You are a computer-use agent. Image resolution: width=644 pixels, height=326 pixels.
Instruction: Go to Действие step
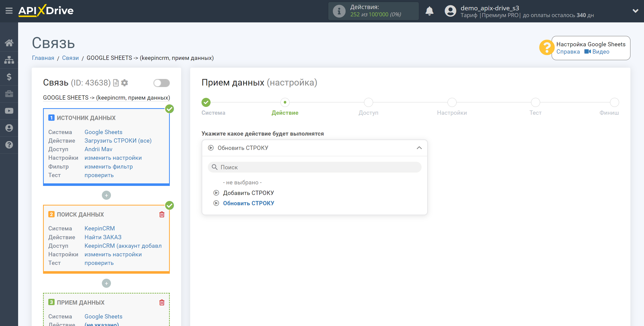(285, 102)
